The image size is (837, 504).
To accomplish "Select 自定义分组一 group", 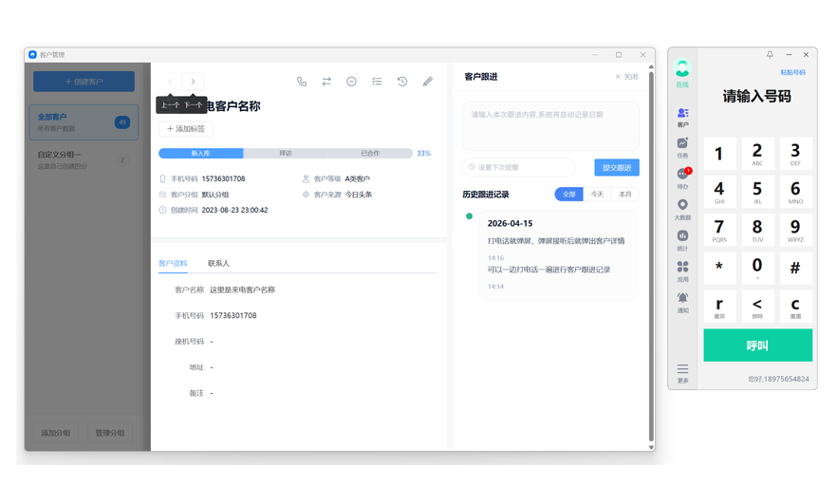I will [84, 159].
